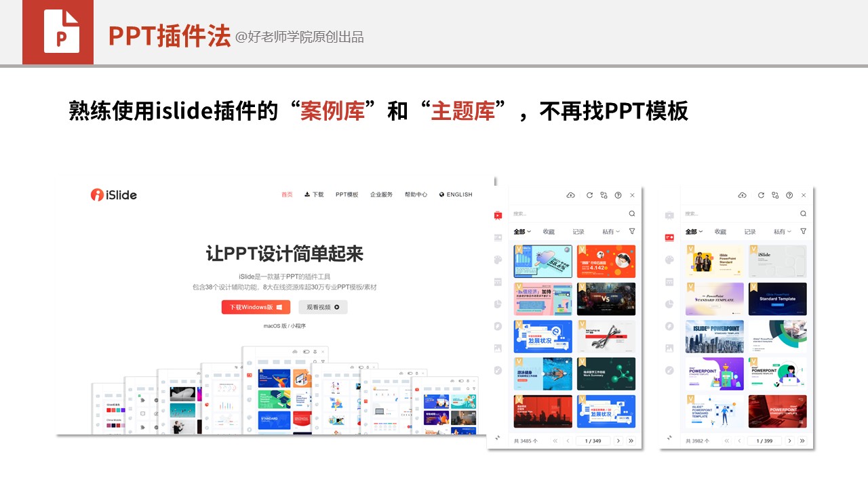Open the theme library icon highlighted red in the 3982-item panel sidebar
Screen dimensions: 868x488
pyautogui.click(x=669, y=237)
